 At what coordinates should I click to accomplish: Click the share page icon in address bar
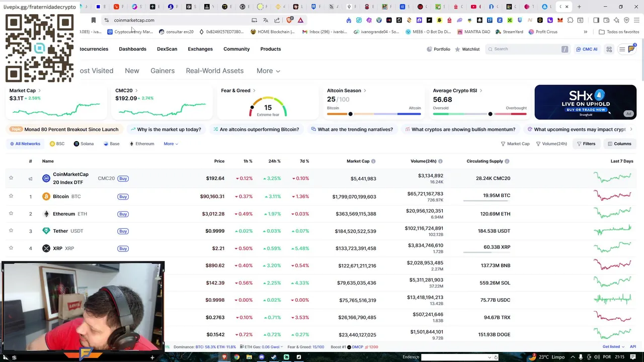[x=277, y=20]
